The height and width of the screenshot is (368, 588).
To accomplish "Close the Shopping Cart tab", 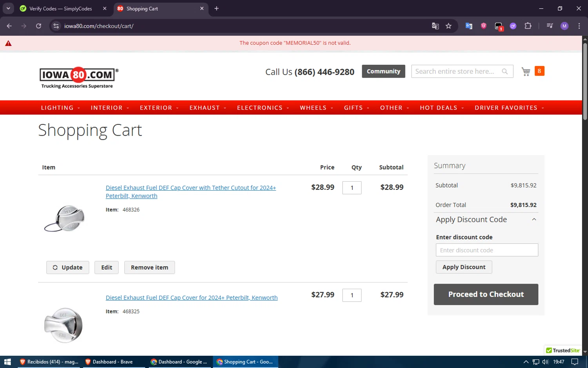I will pyautogui.click(x=202, y=8).
